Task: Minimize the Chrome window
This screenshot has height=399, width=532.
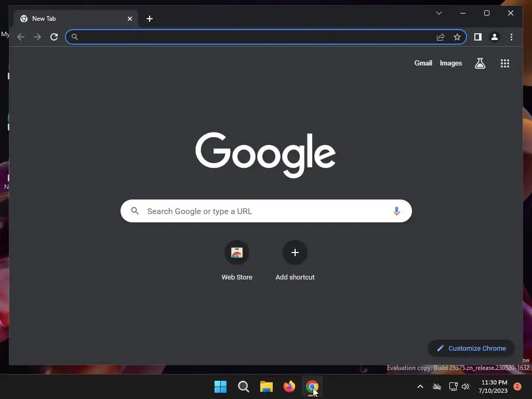Action: (463, 13)
